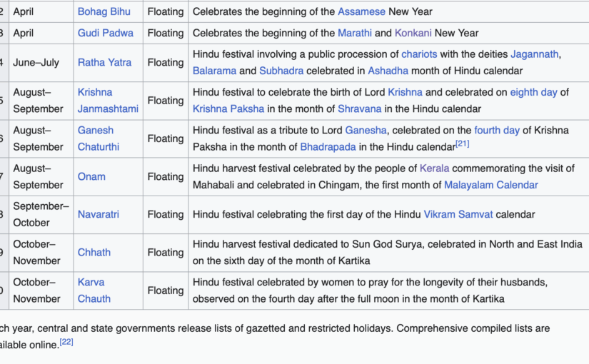Open the Assamese link
This screenshot has width=589, height=364.
click(361, 11)
